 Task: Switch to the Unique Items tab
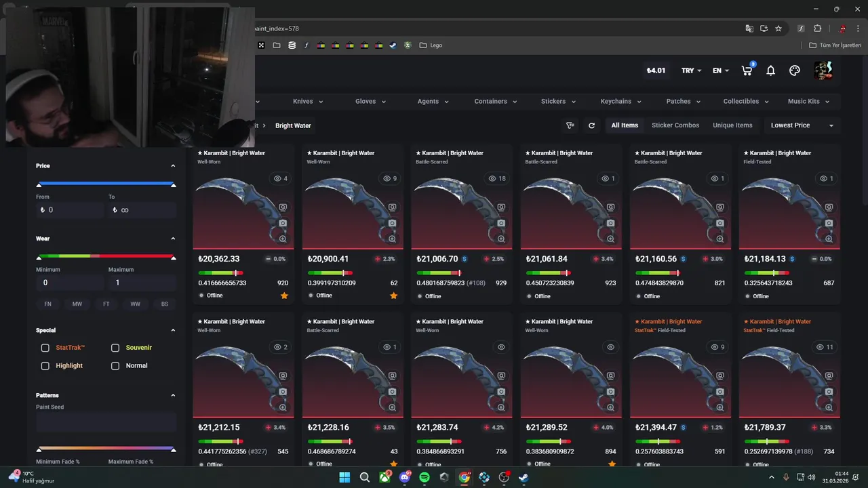(732, 125)
